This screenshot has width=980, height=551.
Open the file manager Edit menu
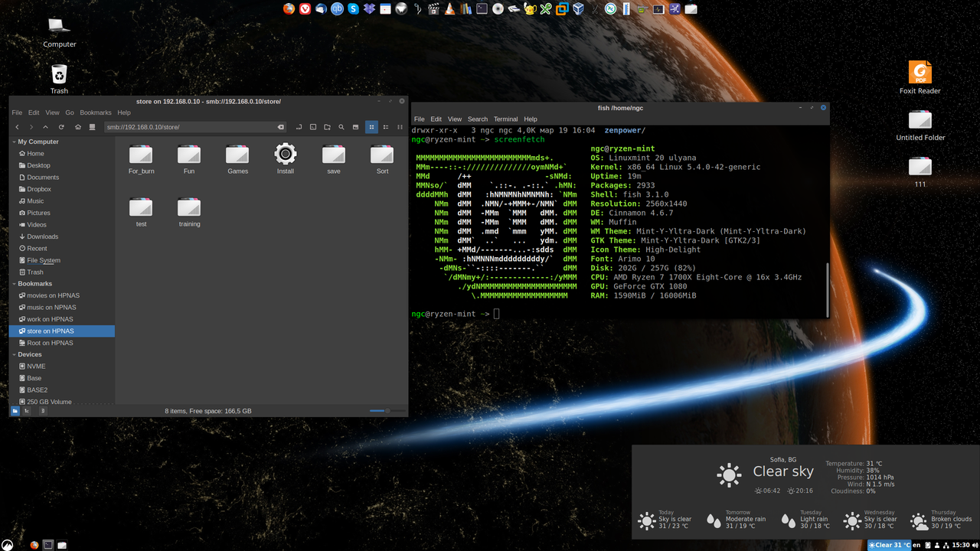[34, 112]
